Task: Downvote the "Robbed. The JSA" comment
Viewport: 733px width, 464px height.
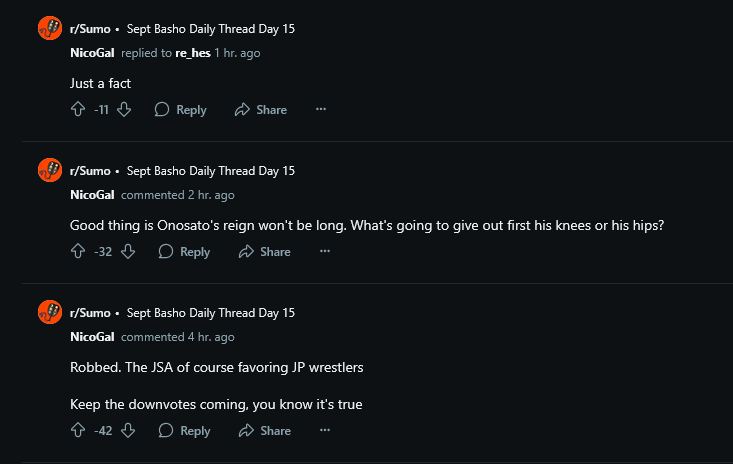Action: pos(128,430)
